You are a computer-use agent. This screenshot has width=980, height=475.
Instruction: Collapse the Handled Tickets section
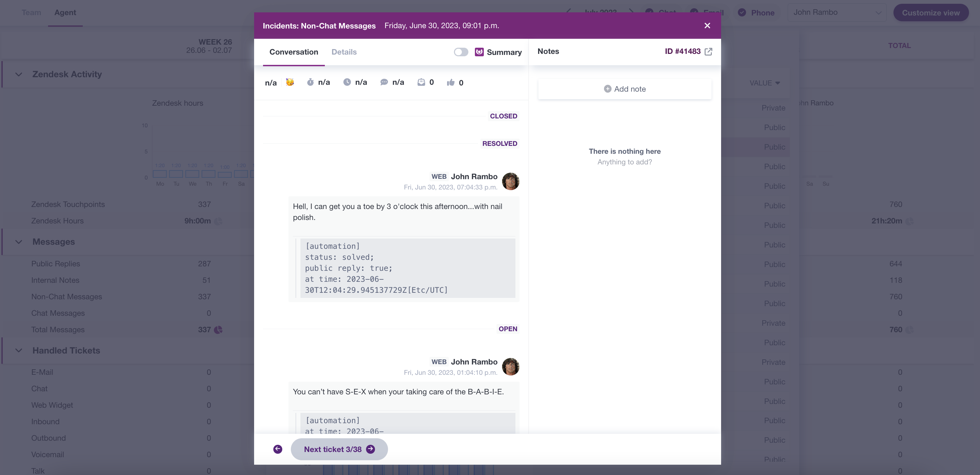tap(18, 351)
